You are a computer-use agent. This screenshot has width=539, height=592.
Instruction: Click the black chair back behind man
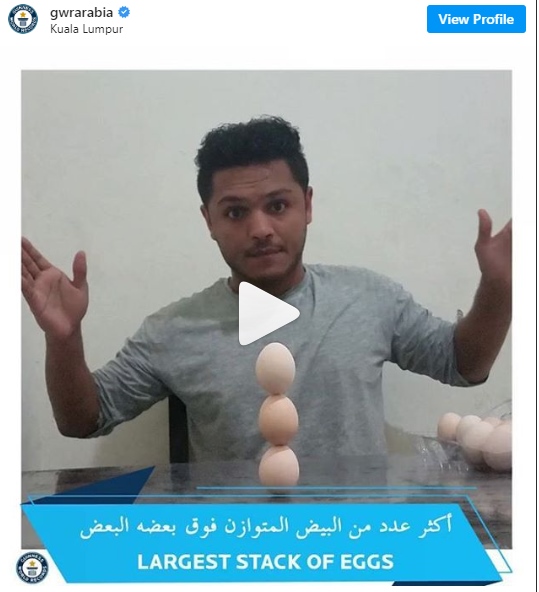(179, 429)
